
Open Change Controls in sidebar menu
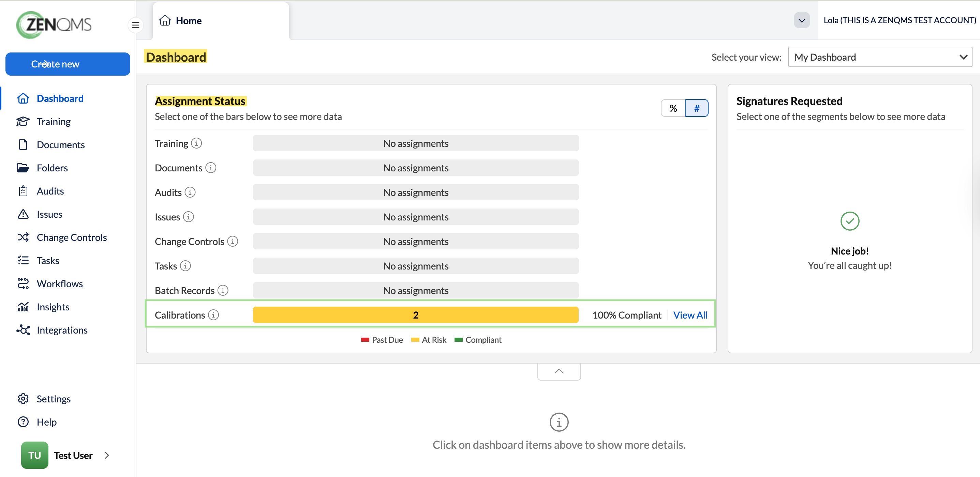72,237
